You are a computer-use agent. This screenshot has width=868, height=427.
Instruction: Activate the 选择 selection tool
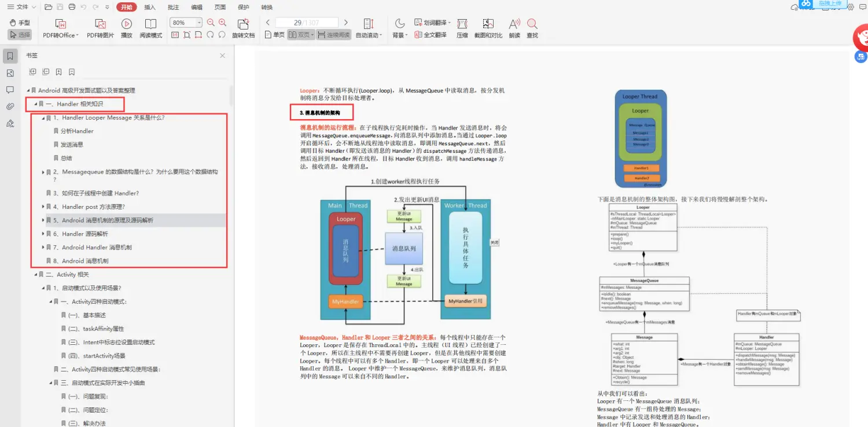20,35
